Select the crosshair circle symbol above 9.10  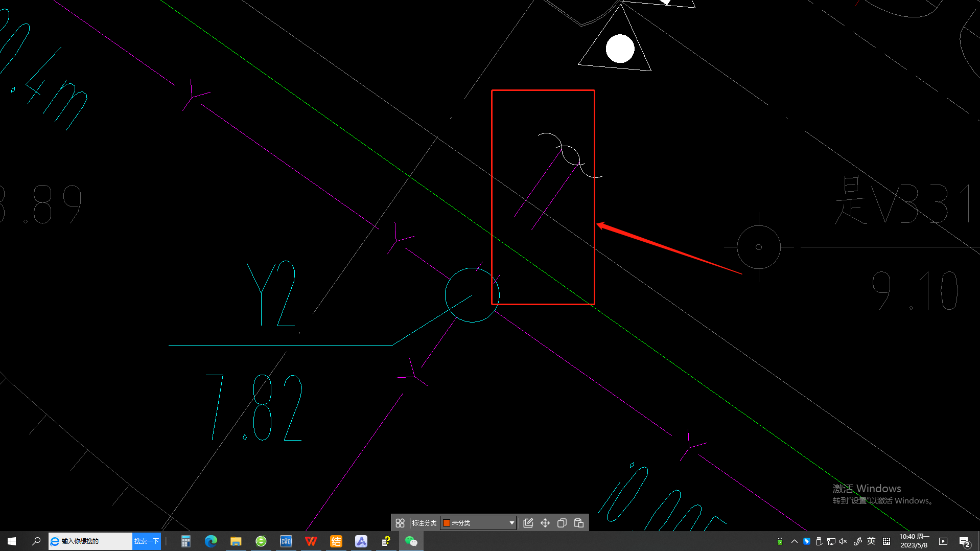click(x=759, y=247)
